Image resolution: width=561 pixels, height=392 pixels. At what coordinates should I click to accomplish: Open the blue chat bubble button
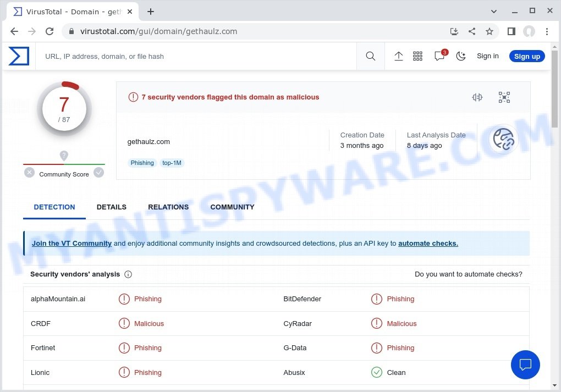[x=525, y=365]
